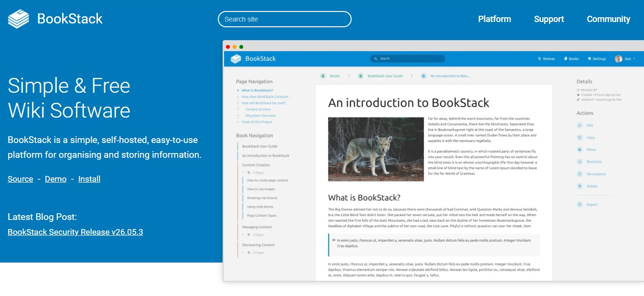Open 'Drawings via draw.io' page
This screenshot has width=644, height=296.
[x=262, y=198]
